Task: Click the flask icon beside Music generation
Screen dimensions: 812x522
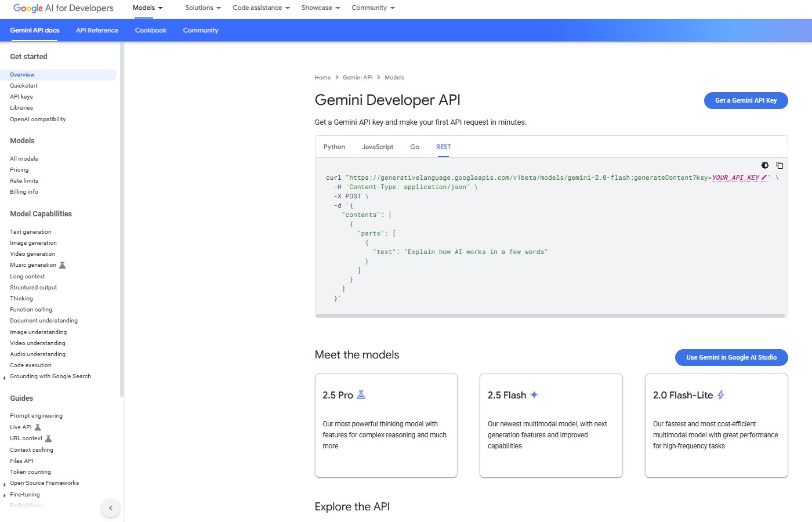Action: 63,265
